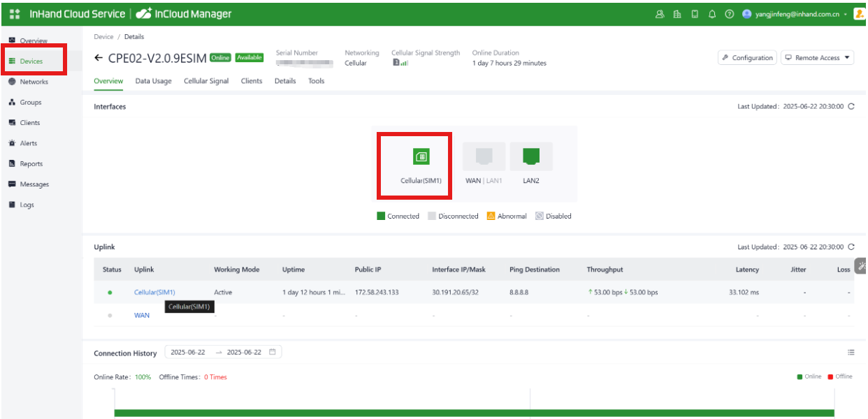Toggle the Online legend item
This screenshot has height=419, width=868.
coord(809,376)
